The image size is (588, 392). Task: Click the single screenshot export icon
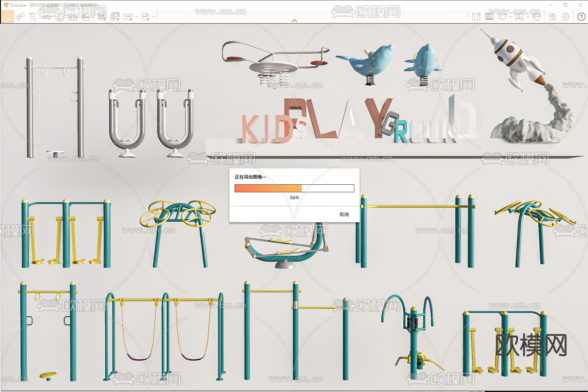[102, 17]
